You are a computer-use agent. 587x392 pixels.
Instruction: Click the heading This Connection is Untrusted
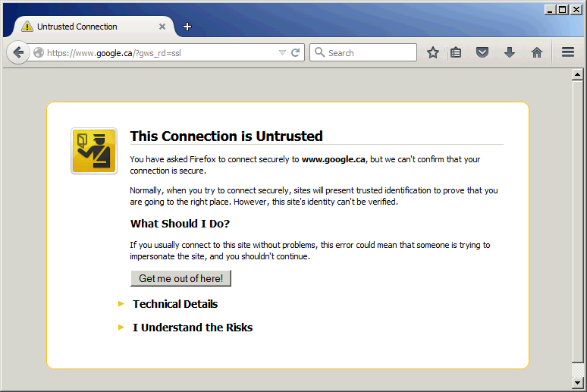point(226,136)
